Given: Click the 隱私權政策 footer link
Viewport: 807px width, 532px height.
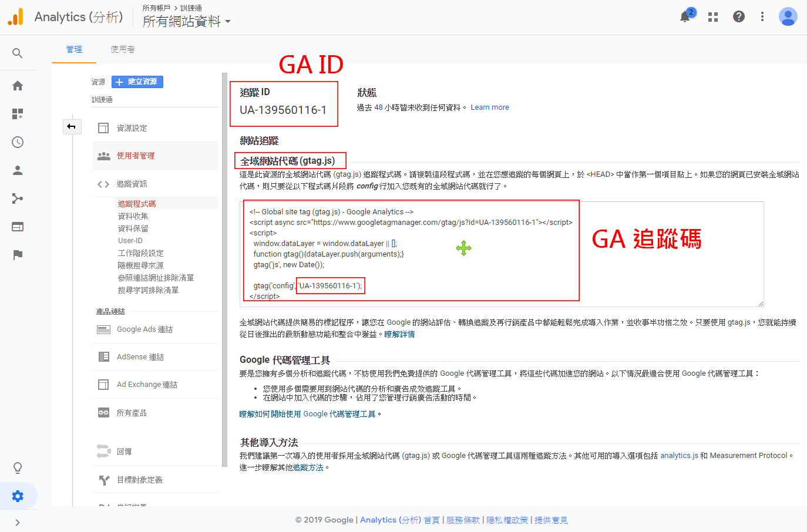Looking at the screenshot, I should [507, 520].
